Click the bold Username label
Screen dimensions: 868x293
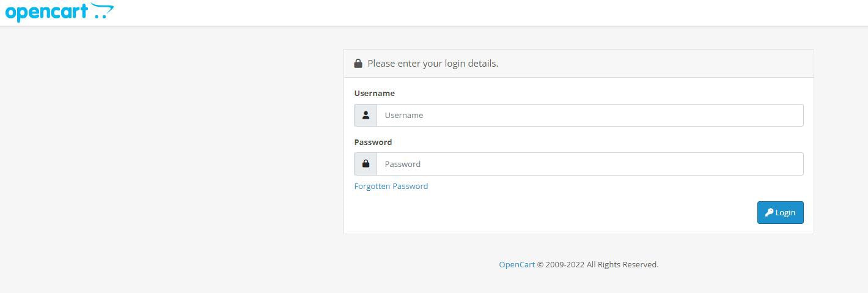click(x=374, y=94)
